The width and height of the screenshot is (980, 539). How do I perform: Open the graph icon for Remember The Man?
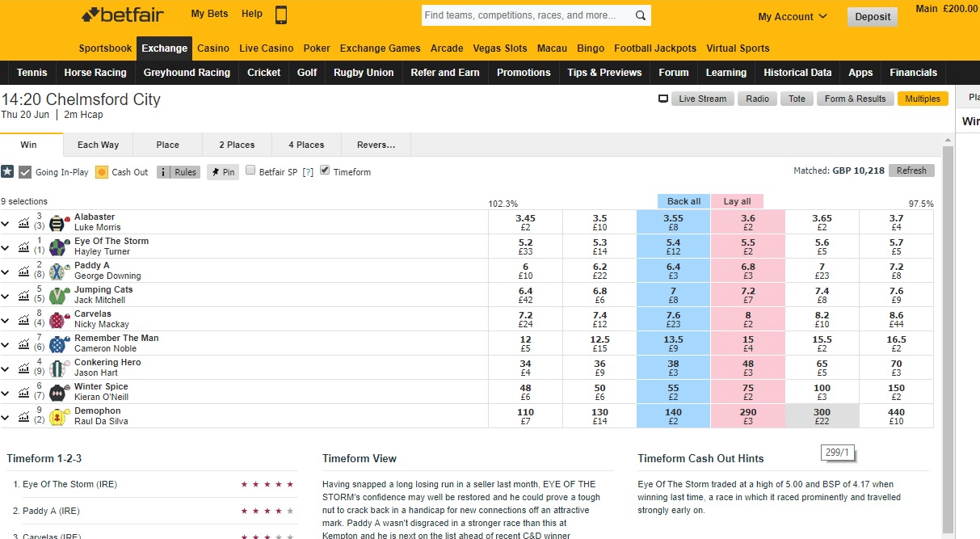pyautogui.click(x=23, y=343)
